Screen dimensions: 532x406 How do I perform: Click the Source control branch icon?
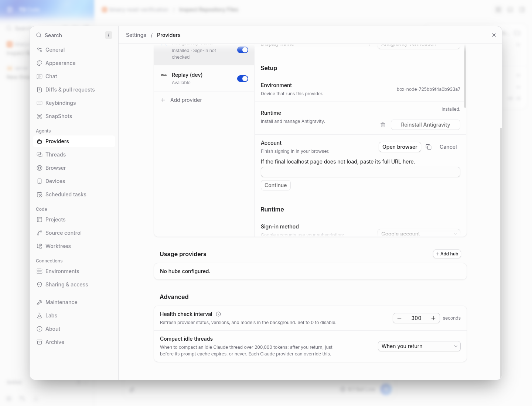coord(40,233)
